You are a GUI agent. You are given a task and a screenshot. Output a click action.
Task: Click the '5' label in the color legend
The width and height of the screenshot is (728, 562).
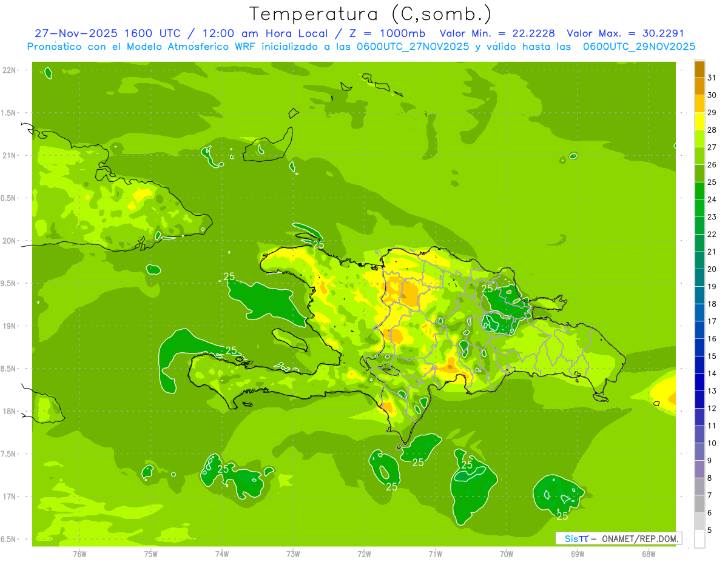(x=710, y=530)
